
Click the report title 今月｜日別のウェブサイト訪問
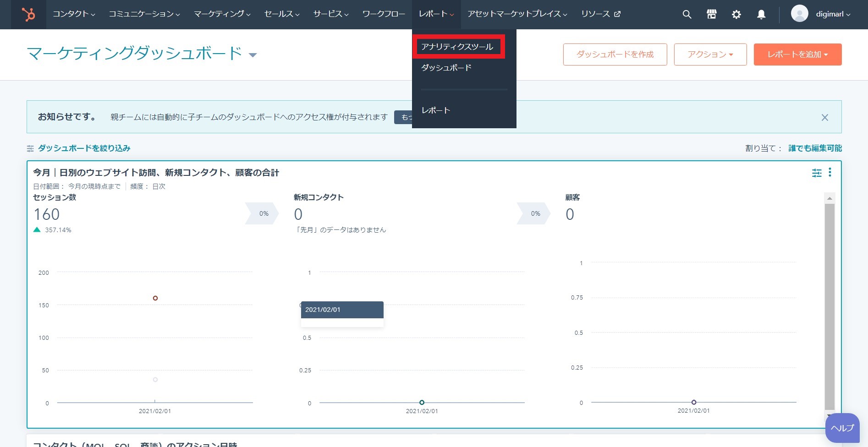[x=156, y=173]
